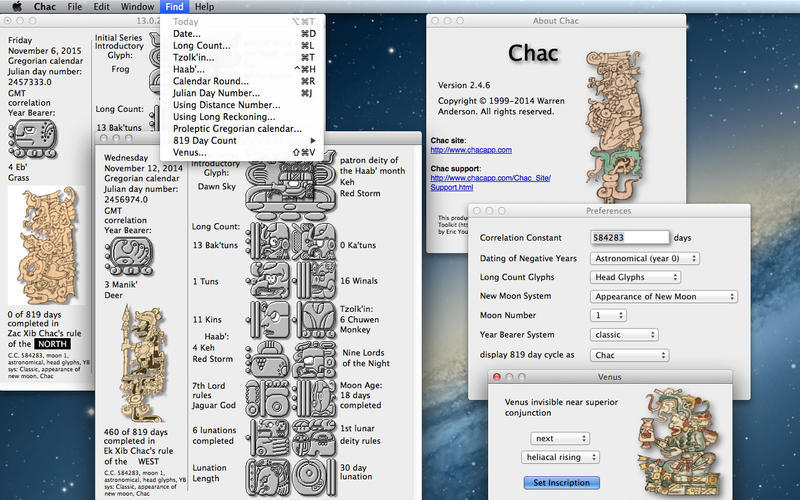Click the 11 Kins head glyph
This screenshot has width=800, height=500.
(269, 320)
